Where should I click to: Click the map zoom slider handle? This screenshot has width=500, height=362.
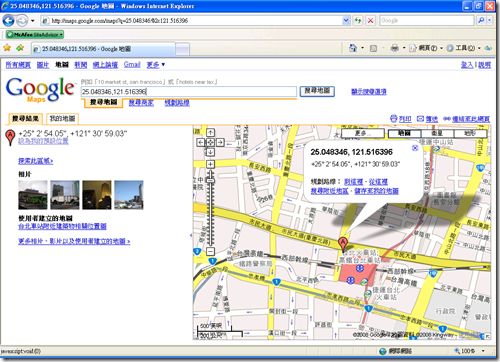(210, 180)
